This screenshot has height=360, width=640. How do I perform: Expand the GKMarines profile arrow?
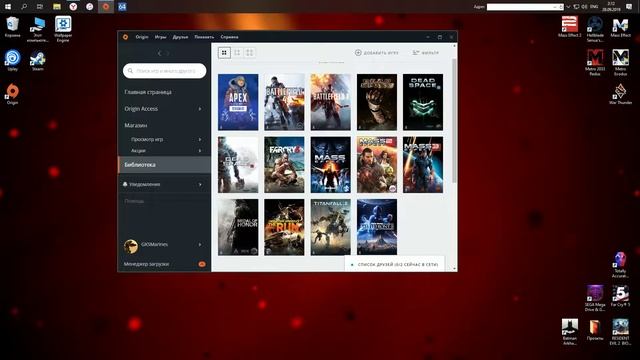[200, 244]
